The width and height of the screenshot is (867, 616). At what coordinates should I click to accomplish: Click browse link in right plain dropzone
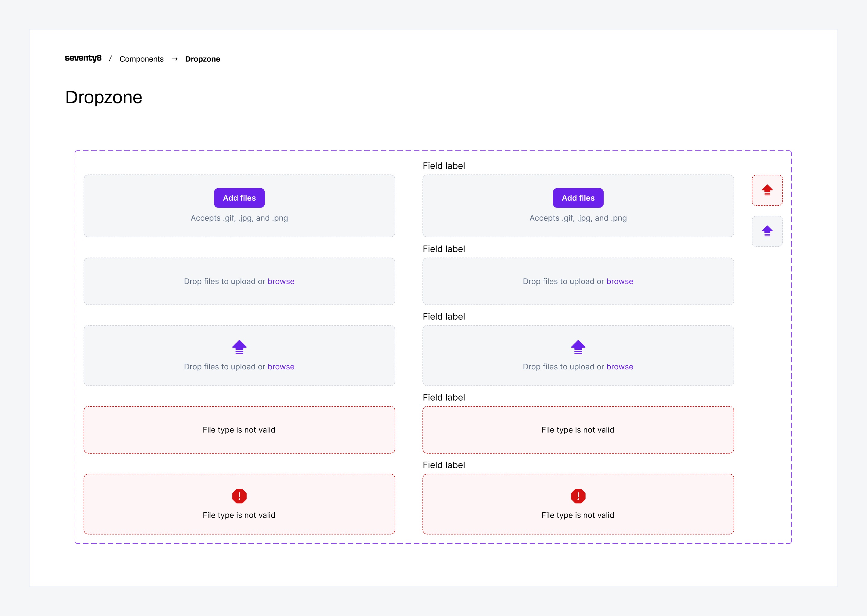[620, 282]
